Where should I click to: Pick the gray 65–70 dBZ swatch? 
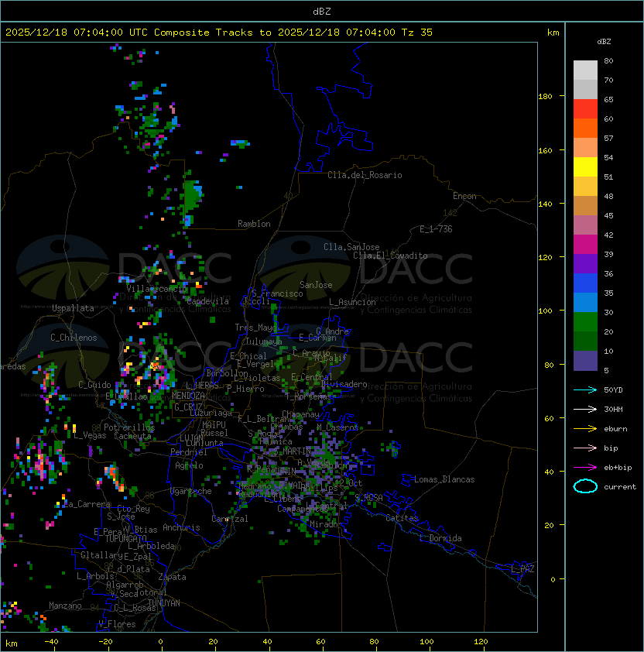click(x=585, y=89)
